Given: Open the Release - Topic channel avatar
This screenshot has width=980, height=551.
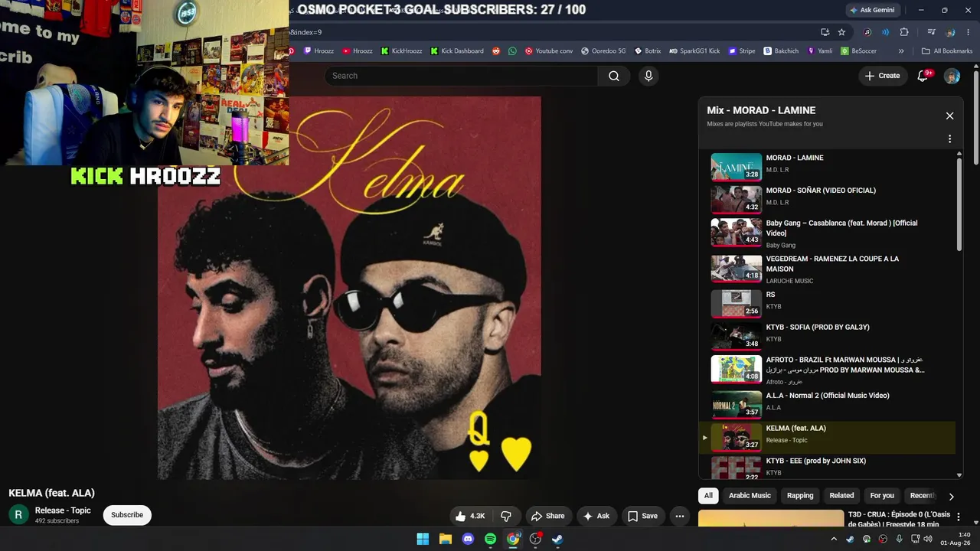Looking at the screenshot, I should (x=18, y=515).
